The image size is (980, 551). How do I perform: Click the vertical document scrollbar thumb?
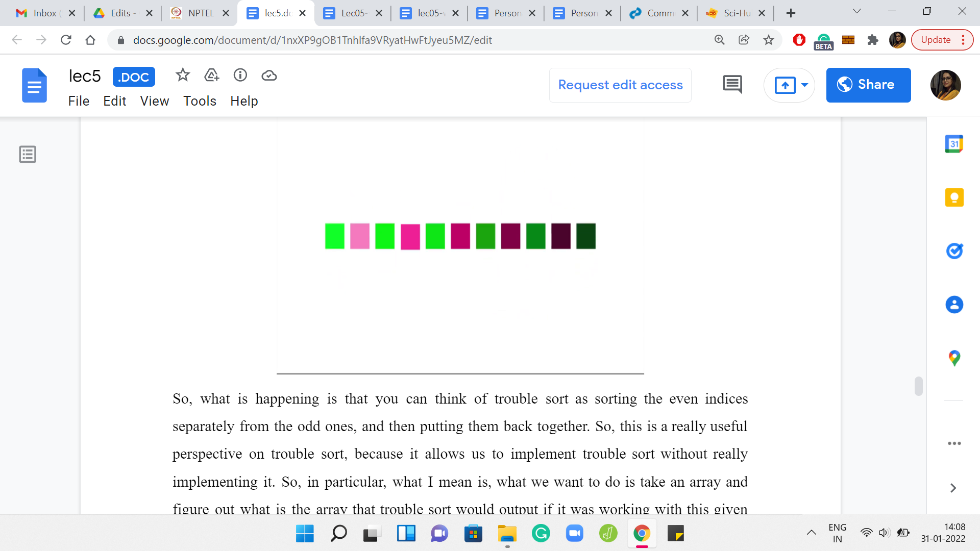pos(918,386)
